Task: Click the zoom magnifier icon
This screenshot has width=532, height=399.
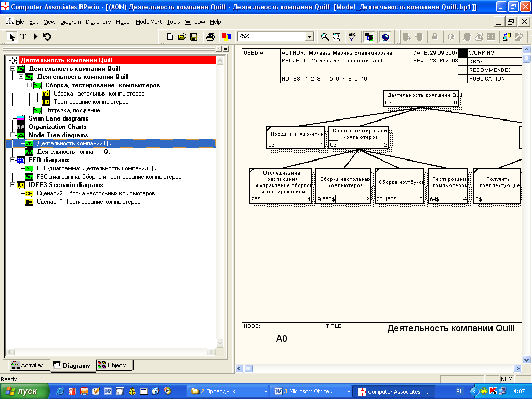Action: coord(325,37)
